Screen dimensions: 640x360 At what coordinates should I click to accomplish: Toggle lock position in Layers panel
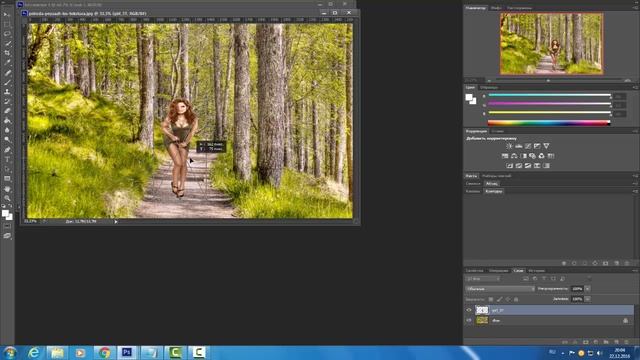pyautogui.click(x=508, y=299)
